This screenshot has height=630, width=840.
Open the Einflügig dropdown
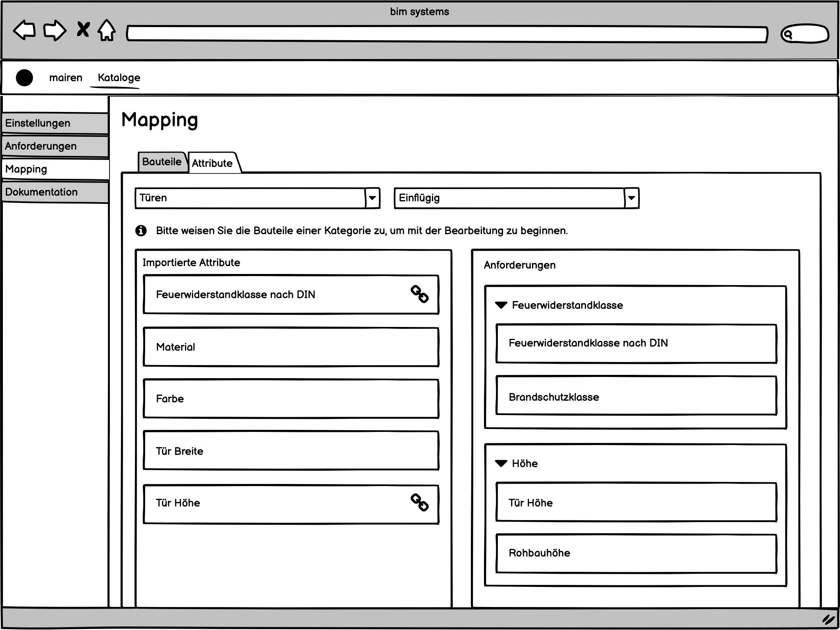pyautogui.click(x=631, y=198)
